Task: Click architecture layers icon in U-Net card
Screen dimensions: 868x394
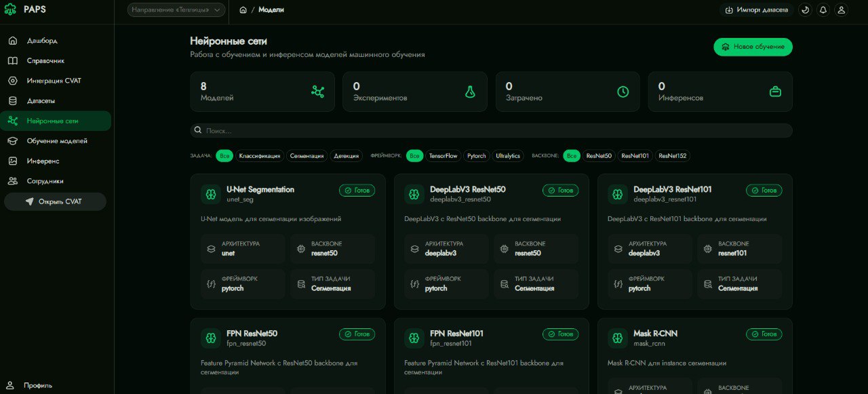Action: pyautogui.click(x=211, y=249)
